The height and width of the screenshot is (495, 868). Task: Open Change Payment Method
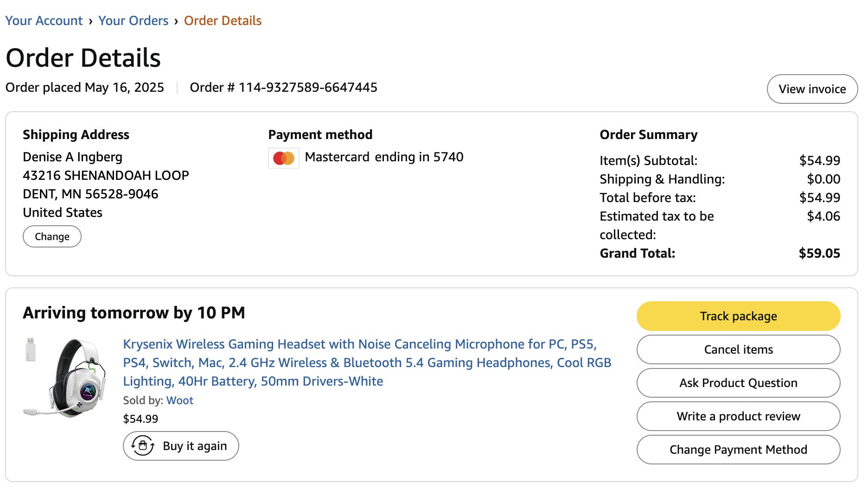[x=738, y=450]
